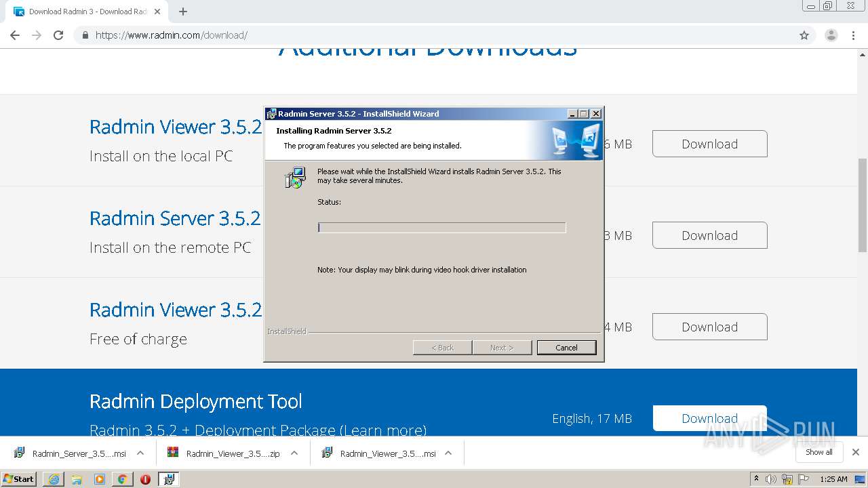Open Radmin_Viewer msi download item
This screenshot has height=488, width=868.
[x=380, y=453]
